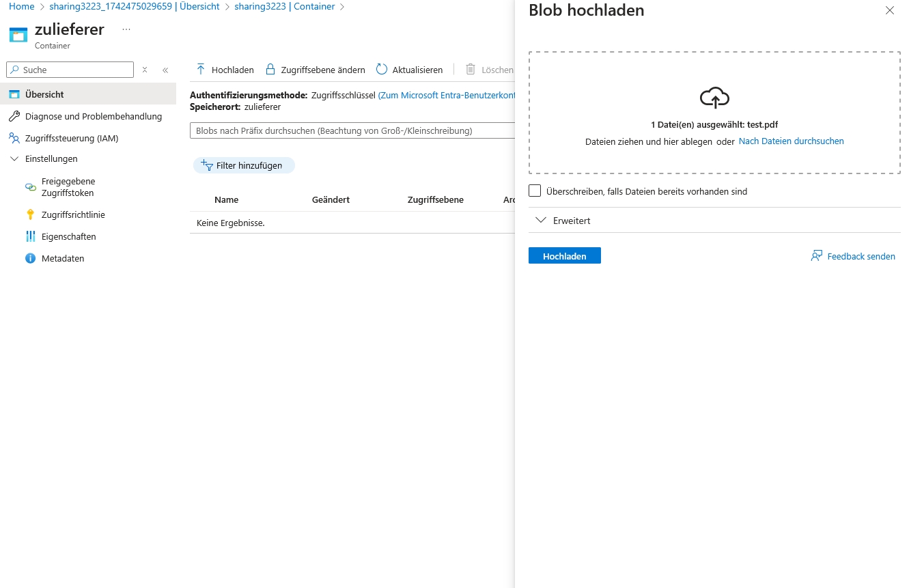Viewport: 909px width, 588px height.
Task: Click the Zugriffsebene ändern lock icon
Action: pyautogui.click(x=270, y=70)
